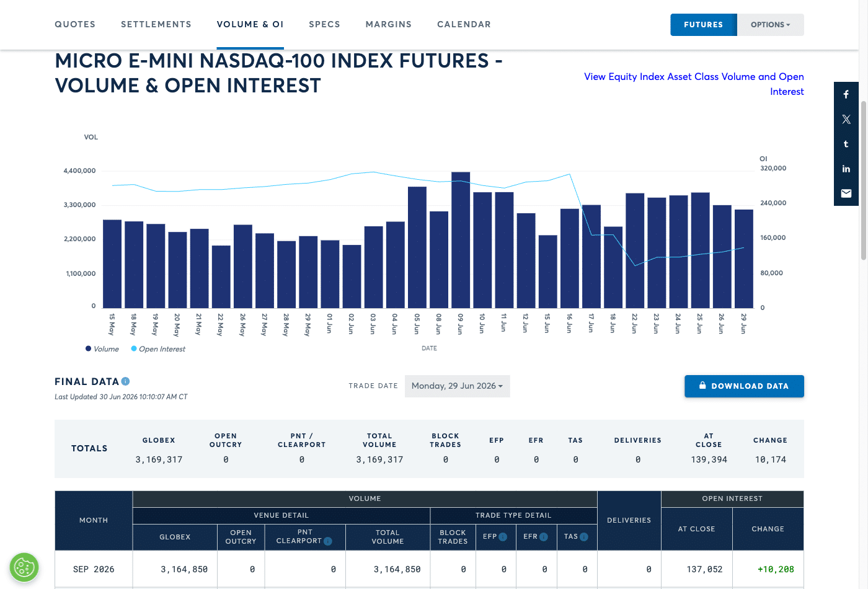Screen dimensions: 868x589
Task: Click info icon beside TAS column header
Action: click(584, 537)
